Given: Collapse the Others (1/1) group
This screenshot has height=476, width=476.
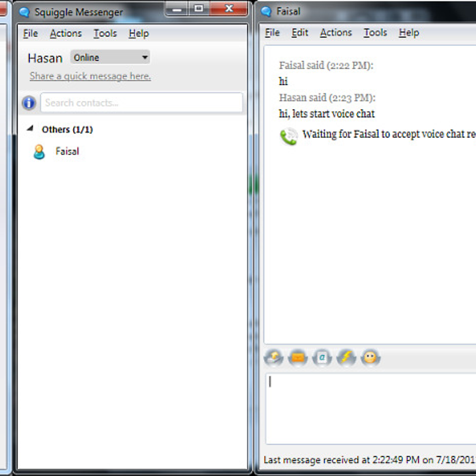Looking at the screenshot, I should 30,129.
